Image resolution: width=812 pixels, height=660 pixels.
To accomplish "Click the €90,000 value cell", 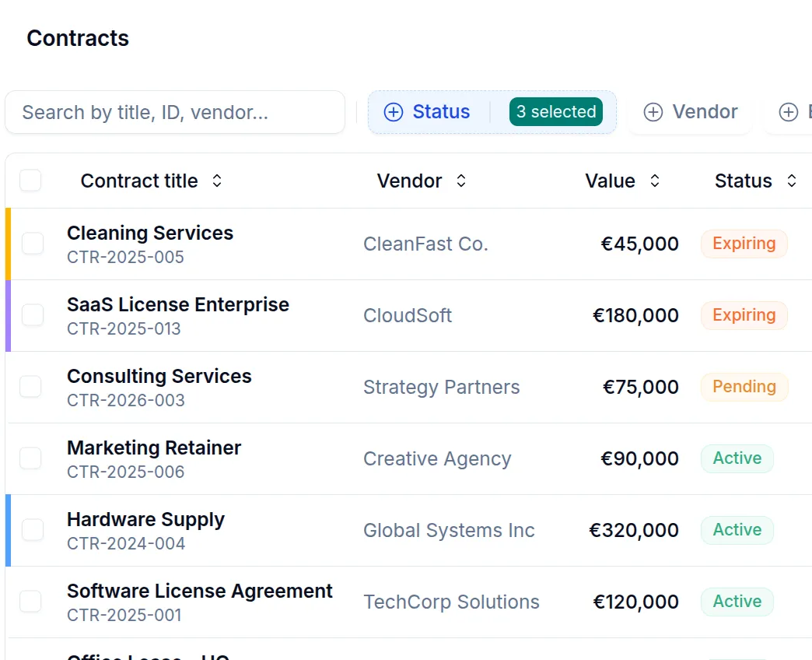I will point(639,458).
